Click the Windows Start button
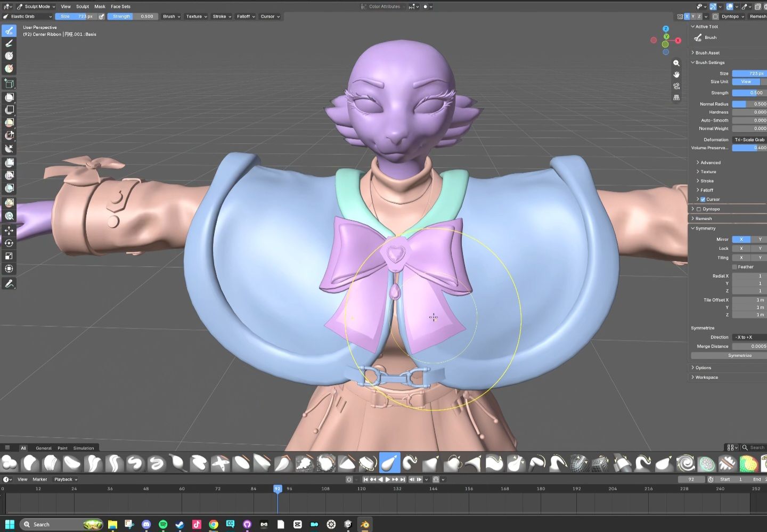The width and height of the screenshot is (767, 532). 10,525
